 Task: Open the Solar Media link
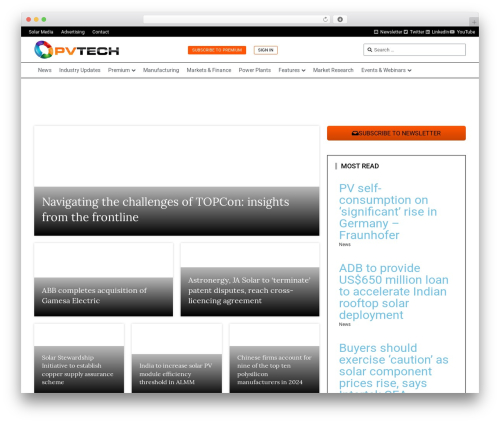(x=41, y=32)
